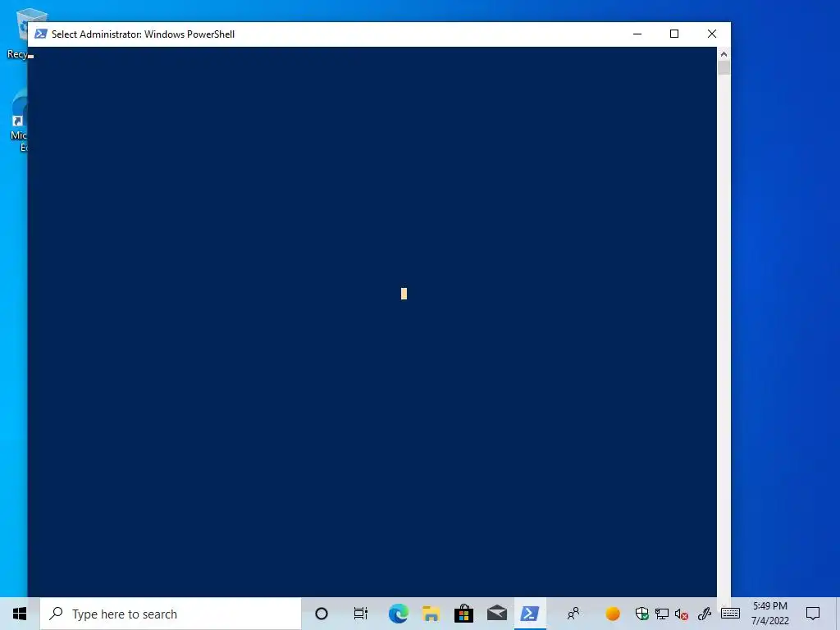Open File Explorer from the taskbar

(431, 614)
